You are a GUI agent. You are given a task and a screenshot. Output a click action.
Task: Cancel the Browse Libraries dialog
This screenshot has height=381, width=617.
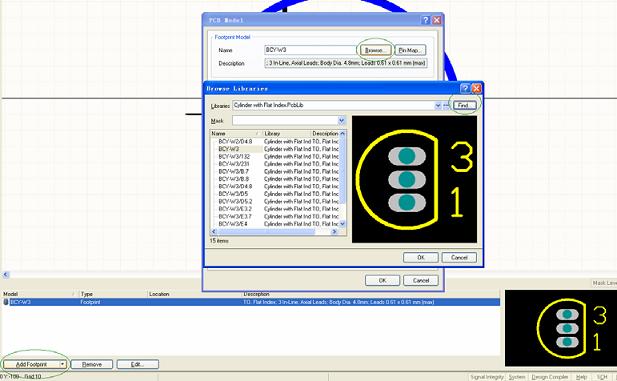[x=459, y=257]
